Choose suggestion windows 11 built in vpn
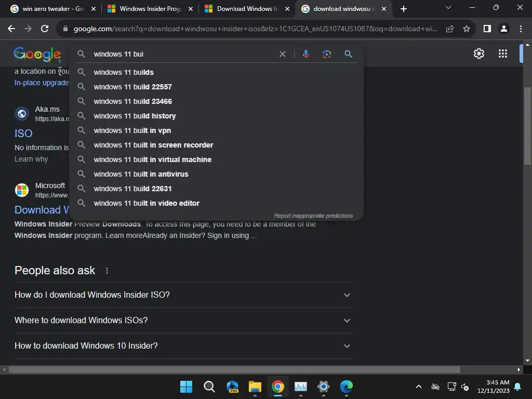Viewport: 532px width, 399px height. [216, 130]
